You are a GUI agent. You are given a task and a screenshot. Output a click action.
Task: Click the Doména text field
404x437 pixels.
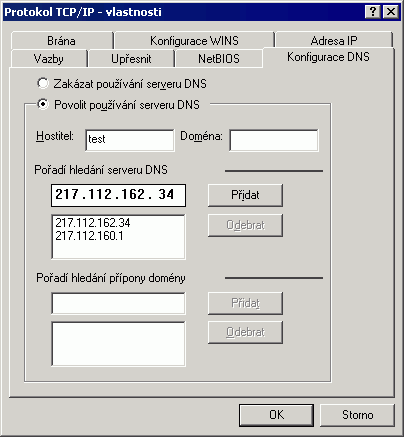pos(274,140)
